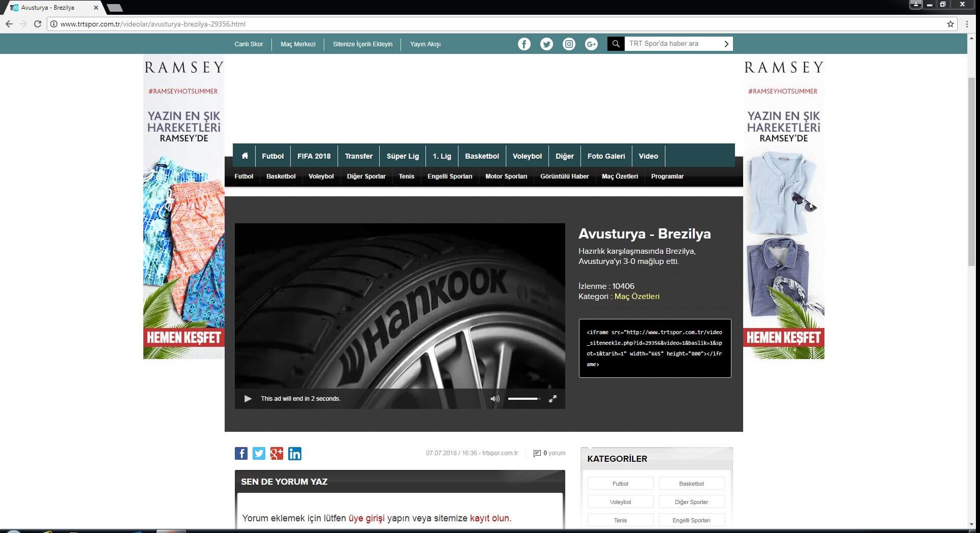Expand the Diğer navigation menu

(564, 156)
